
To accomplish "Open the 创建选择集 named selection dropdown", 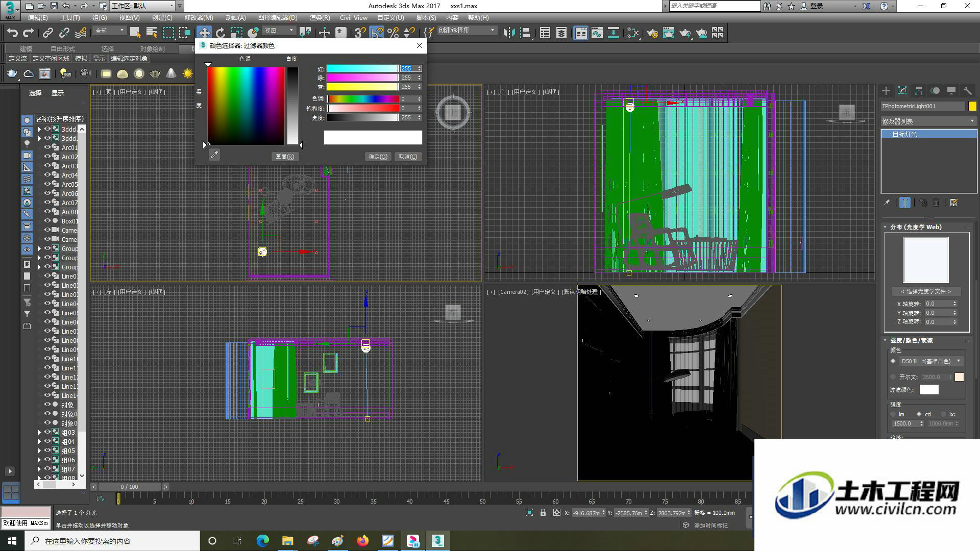I will click(467, 31).
